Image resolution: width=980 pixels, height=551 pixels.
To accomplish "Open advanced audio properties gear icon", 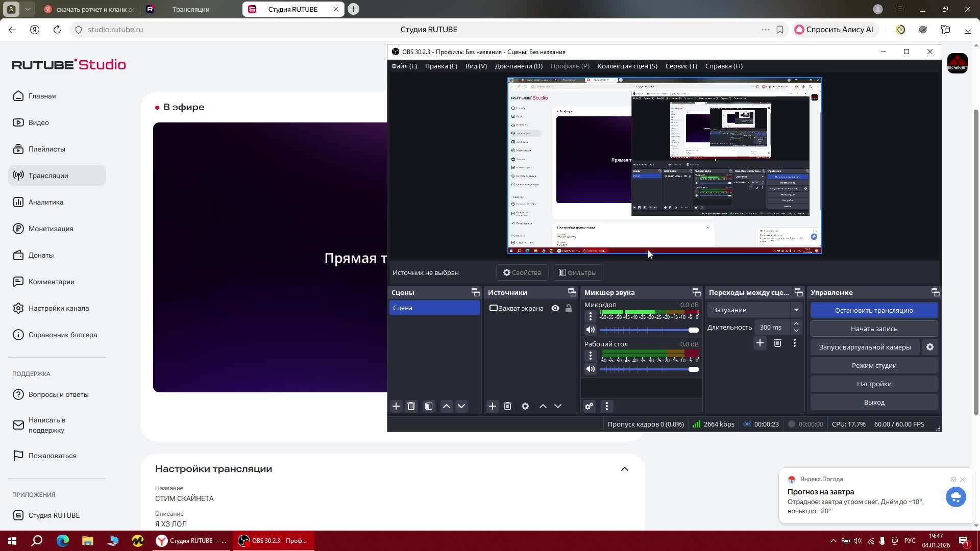I will pyautogui.click(x=589, y=406).
